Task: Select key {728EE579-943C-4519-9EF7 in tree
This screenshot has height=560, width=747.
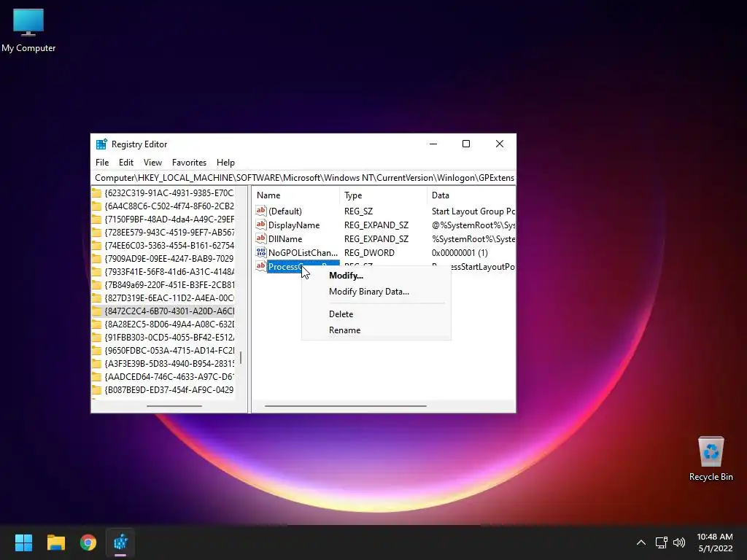Action: pyautogui.click(x=169, y=232)
